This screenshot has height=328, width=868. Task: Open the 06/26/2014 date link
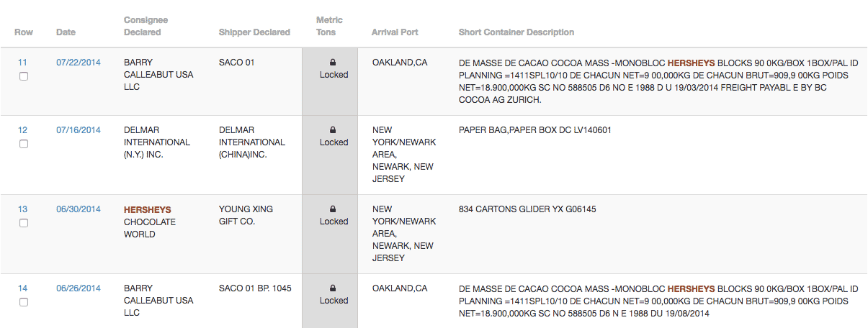click(79, 288)
